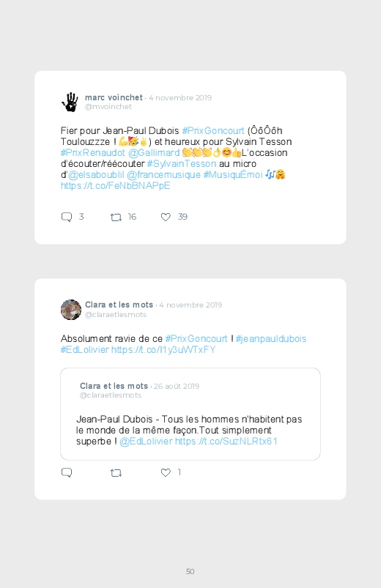Click the reply icon under Clara's tweet

coord(67,472)
